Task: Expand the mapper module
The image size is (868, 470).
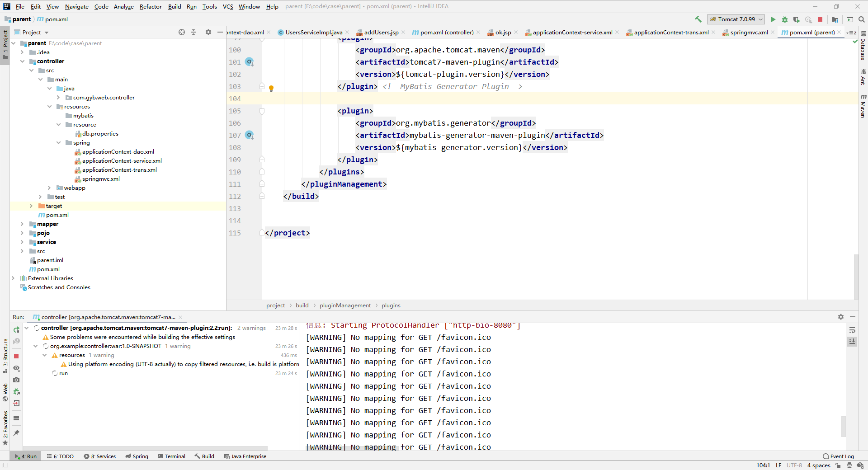Action: tap(22, 224)
